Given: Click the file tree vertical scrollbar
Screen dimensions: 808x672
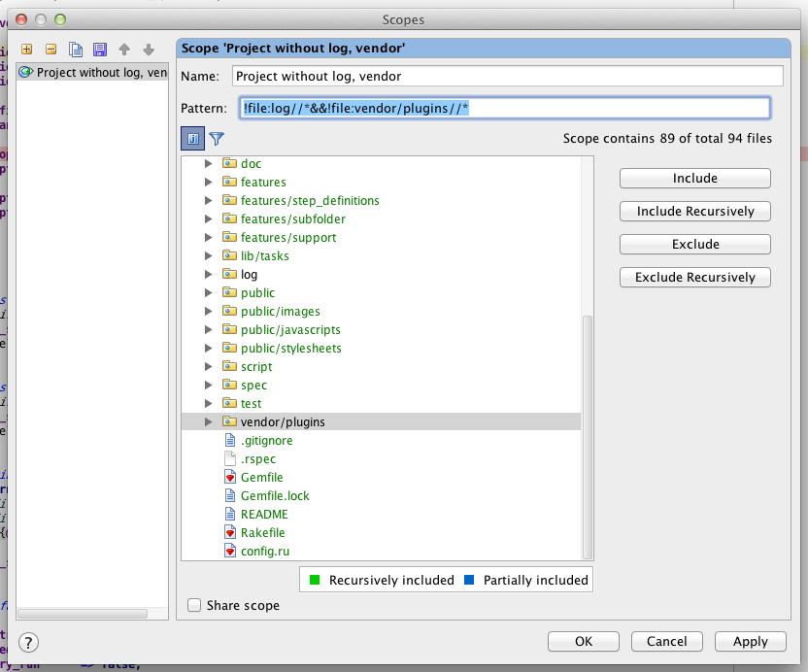Looking at the screenshot, I should (588, 437).
